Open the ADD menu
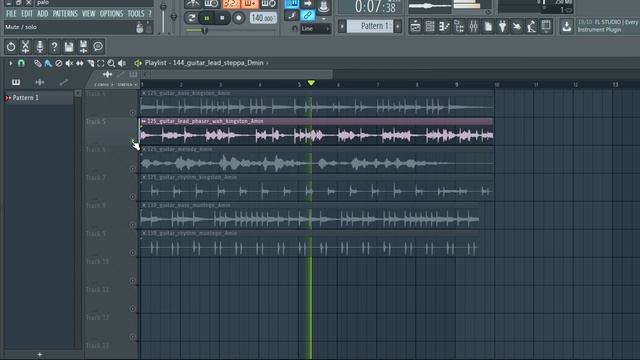The width and height of the screenshot is (640, 360). 42,14
